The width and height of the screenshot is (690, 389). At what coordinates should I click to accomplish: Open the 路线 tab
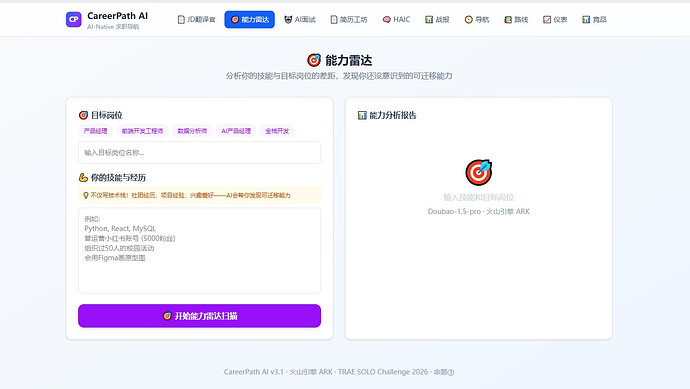tap(516, 19)
